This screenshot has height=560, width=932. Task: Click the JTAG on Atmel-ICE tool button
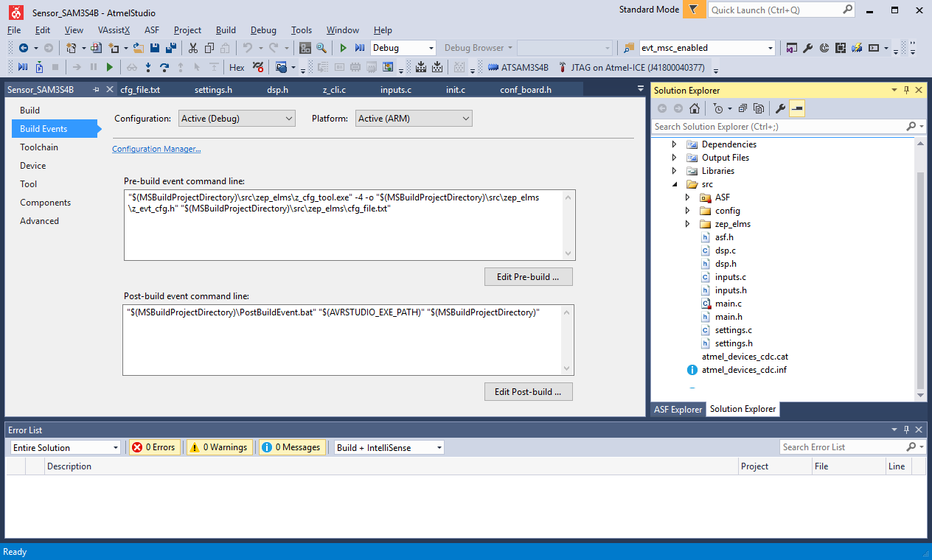pos(632,67)
